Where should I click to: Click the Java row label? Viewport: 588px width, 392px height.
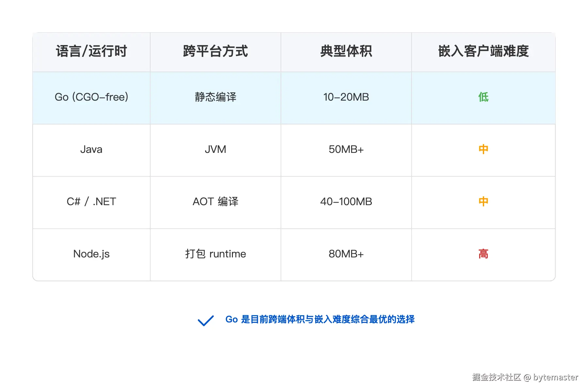coord(91,149)
